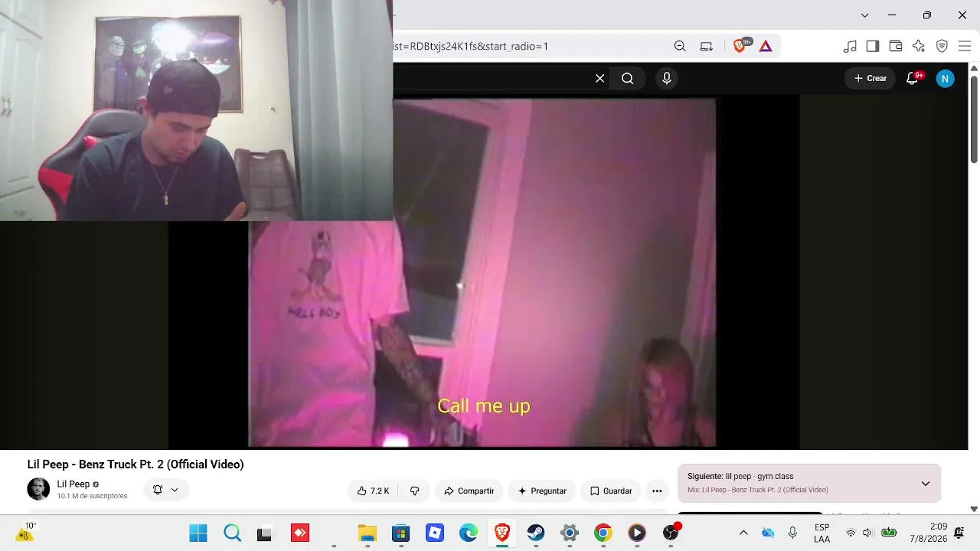Open the weather widget on taskbar

pos(25,532)
